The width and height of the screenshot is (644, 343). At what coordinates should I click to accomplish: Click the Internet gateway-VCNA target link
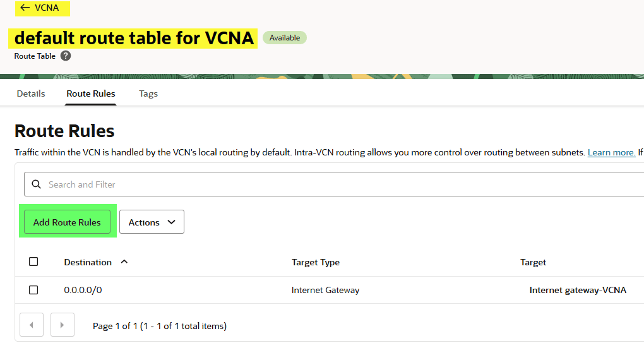click(x=578, y=291)
